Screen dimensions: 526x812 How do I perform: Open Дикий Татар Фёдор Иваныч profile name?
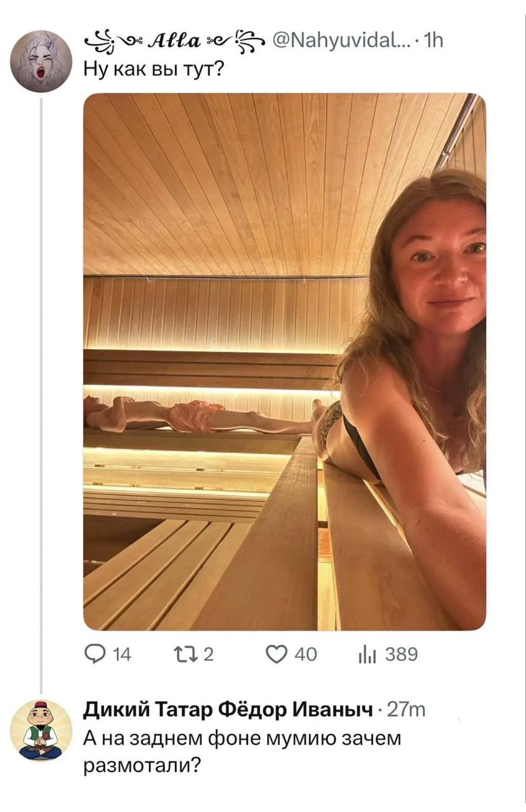[228, 710]
